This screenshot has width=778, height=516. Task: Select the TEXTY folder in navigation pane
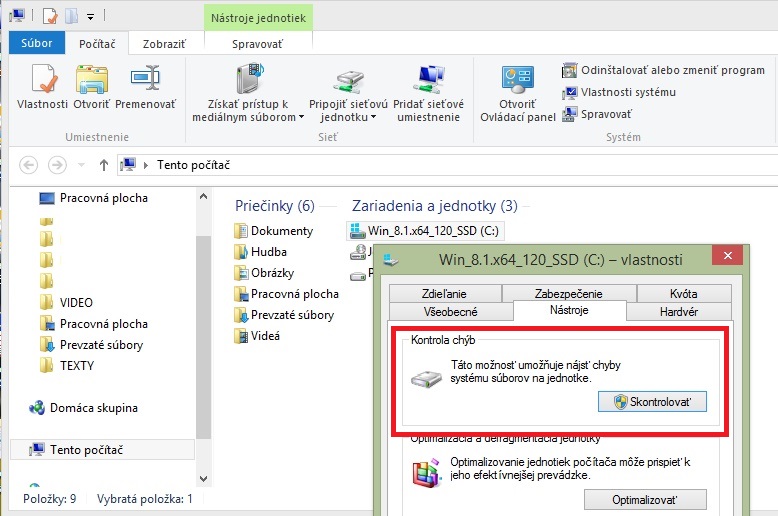coord(66,366)
